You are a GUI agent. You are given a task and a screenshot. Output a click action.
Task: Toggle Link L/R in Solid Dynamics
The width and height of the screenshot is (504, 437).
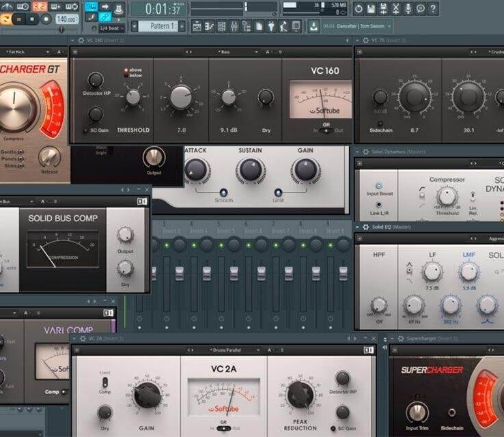(x=379, y=205)
